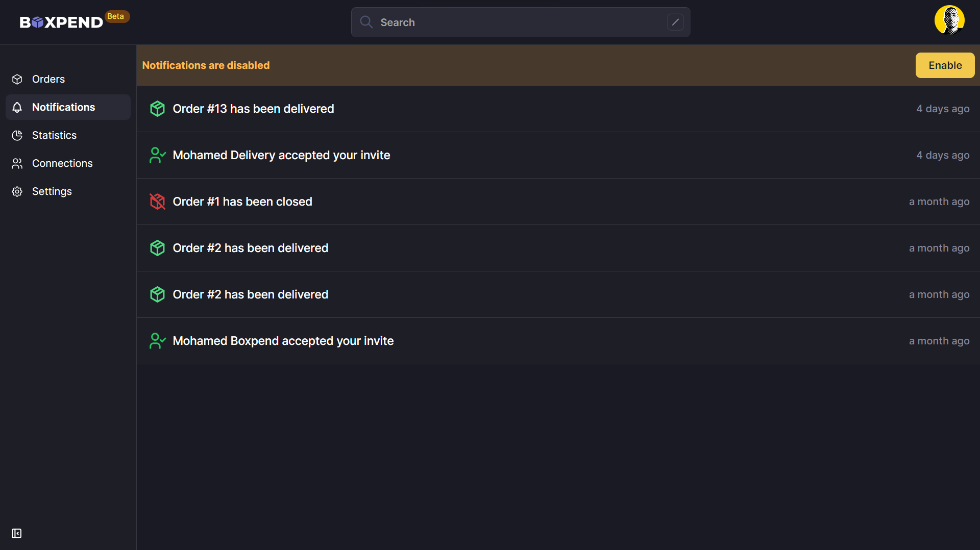This screenshot has width=980, height=550.
Task: Open the "Order #1 has been closed" notification
Action: pyautogui.click(x=558, y=202)
